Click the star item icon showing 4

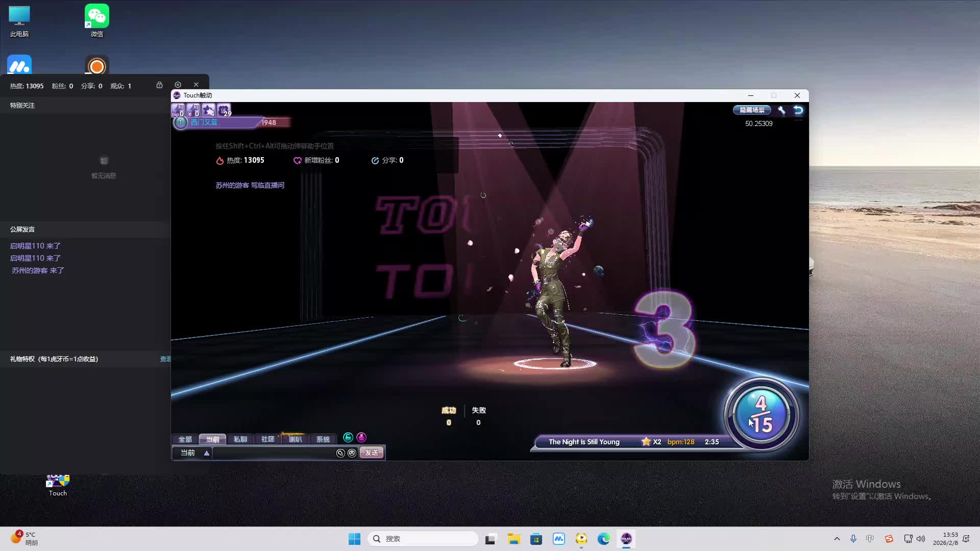click(208, 110)
